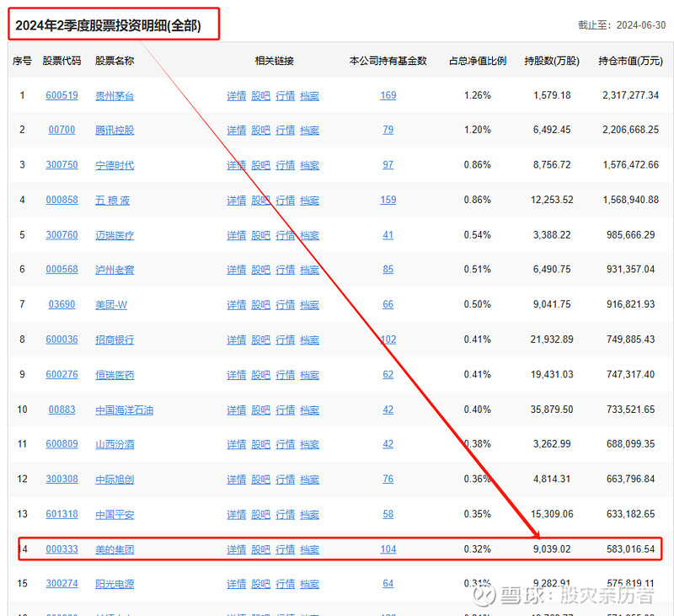Open fund count 66 link
The height and width of the screenshot is (616, 674).
tap(388, 304)
